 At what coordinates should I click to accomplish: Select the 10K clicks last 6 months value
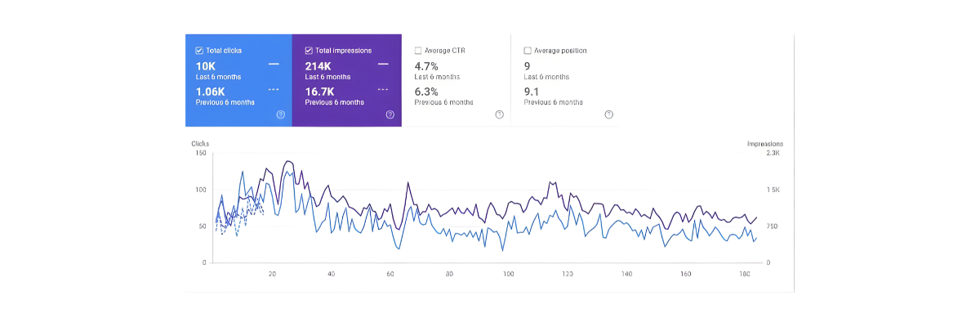pos(205,65)
